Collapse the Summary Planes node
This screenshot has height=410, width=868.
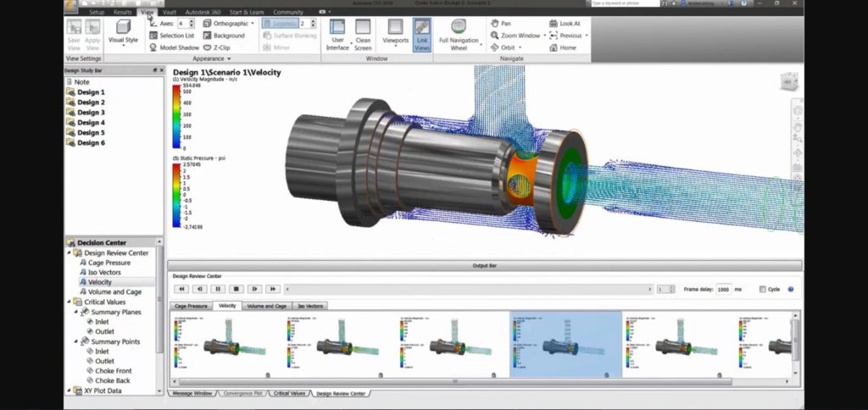click(x=75, y=312)
